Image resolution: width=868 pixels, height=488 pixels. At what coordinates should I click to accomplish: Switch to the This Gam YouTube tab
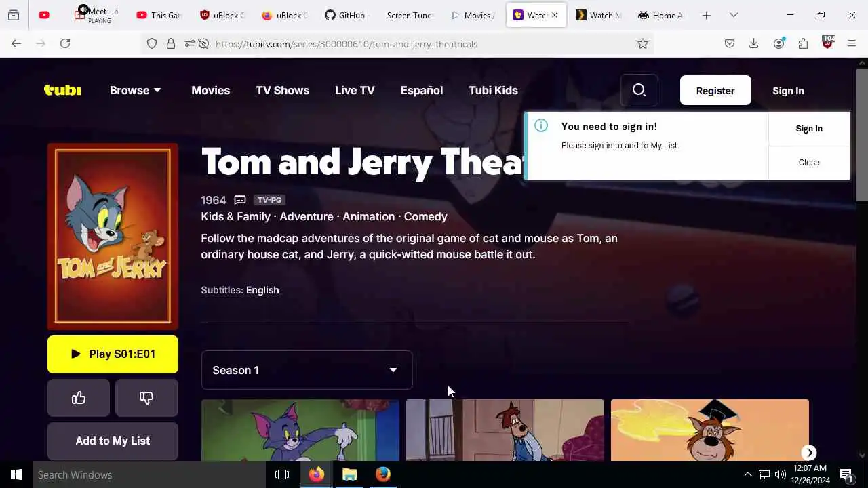tap(160, 15)
